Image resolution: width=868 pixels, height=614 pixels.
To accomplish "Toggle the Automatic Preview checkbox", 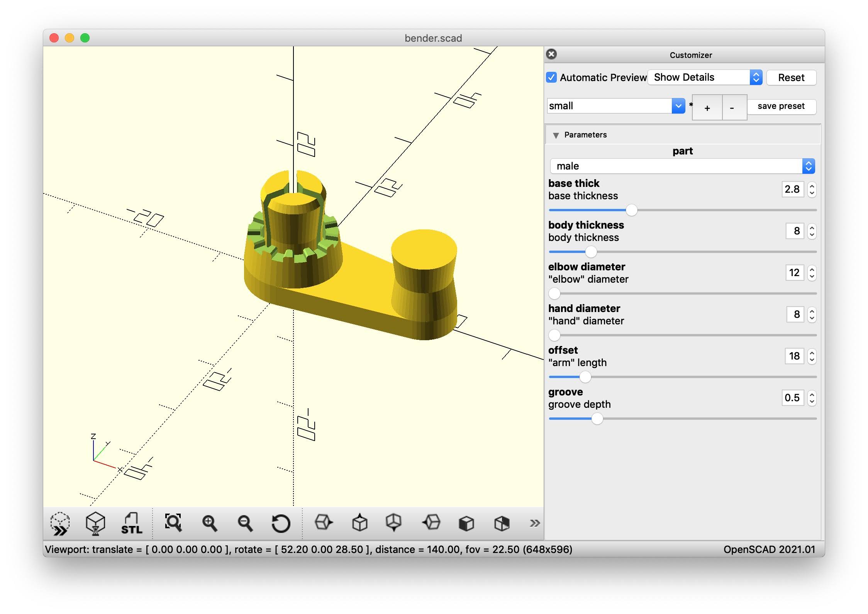I will (x=551, y=77).
